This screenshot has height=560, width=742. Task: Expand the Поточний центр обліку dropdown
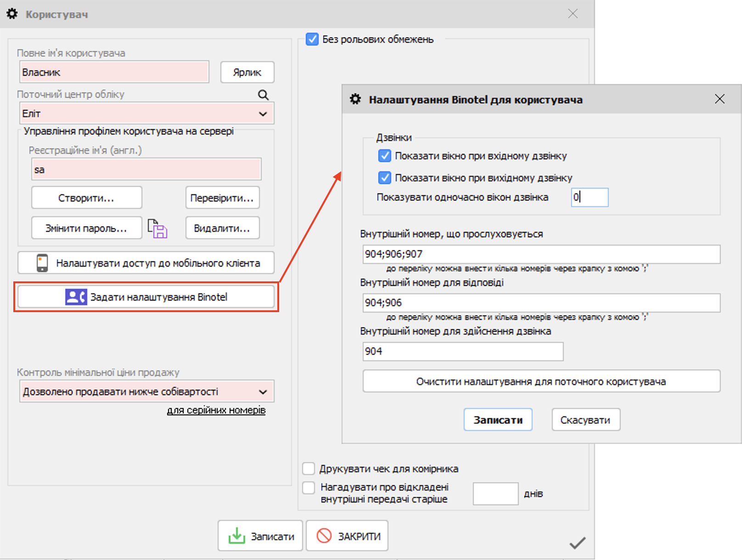coord(263,114)
